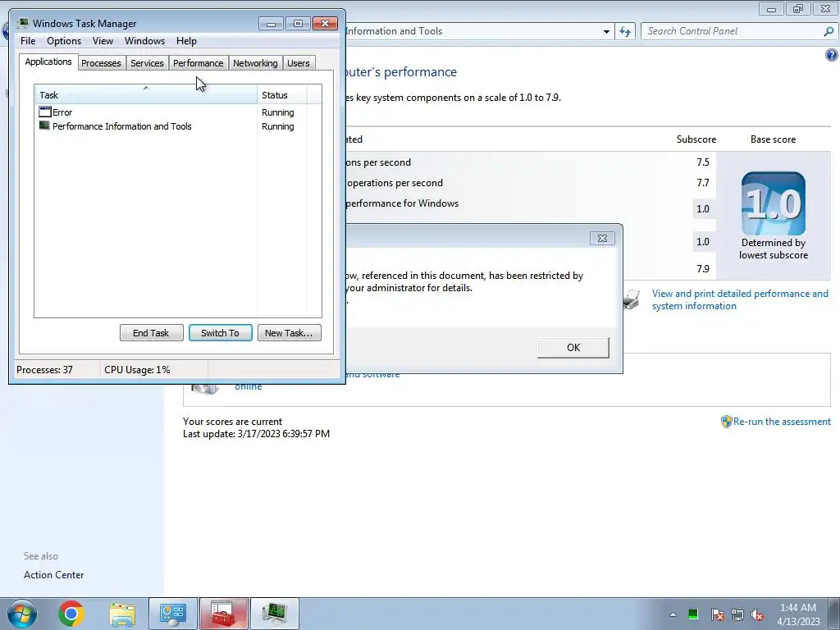Click the 1.0 base score badge
Image resolution: width=840 pixels, height=630 pixels.
pos(773,203)
